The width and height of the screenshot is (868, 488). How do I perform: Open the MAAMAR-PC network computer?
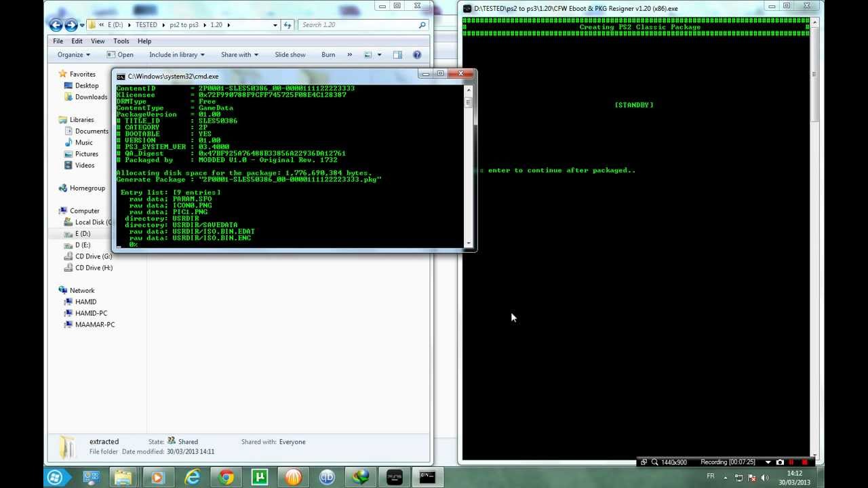94,325
